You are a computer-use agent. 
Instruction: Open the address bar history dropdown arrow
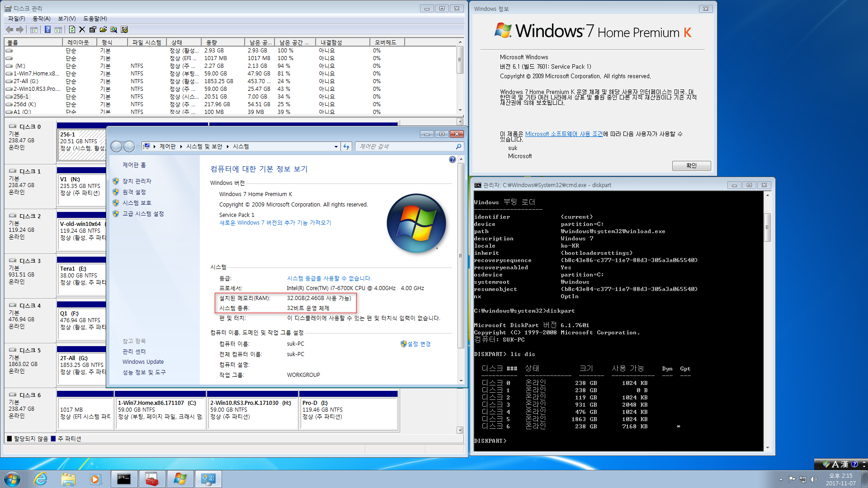[x=336, y=146]
